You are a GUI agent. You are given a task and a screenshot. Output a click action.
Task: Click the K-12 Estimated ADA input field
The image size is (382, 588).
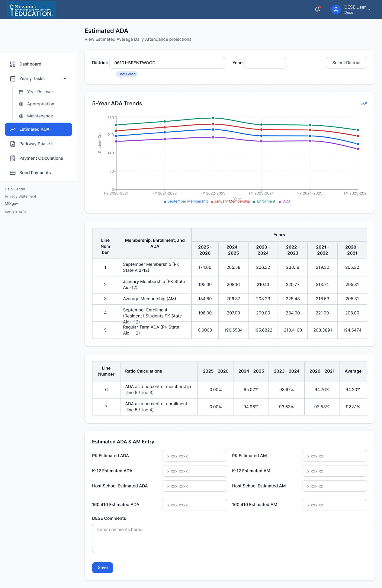[x=194, y=471]
